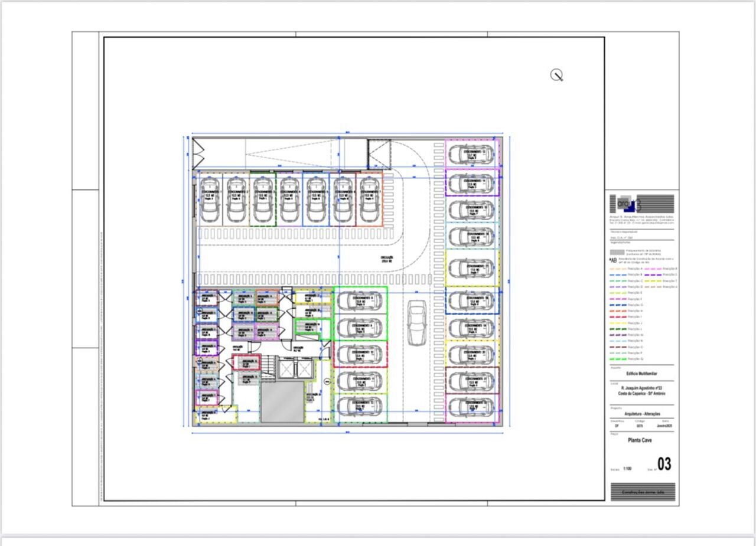
Task: Select the gray hatch legend swatch
Action: pyautogui.click(x=617, y=251)
